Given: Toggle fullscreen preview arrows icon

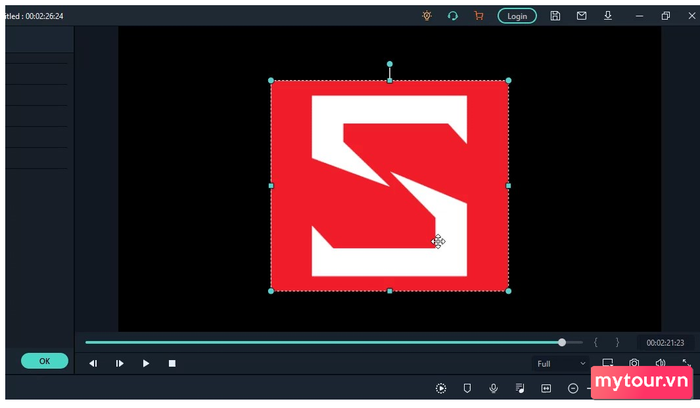Looking at the screenshot, I should 687,362.
